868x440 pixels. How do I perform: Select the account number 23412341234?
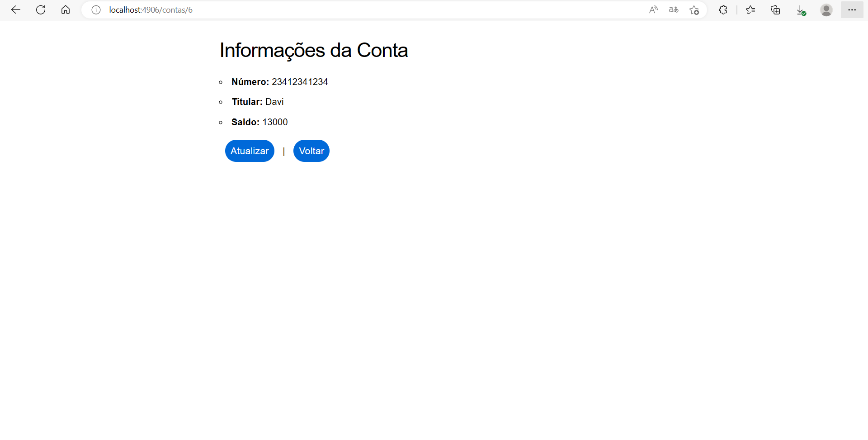[x=300, y=82]
